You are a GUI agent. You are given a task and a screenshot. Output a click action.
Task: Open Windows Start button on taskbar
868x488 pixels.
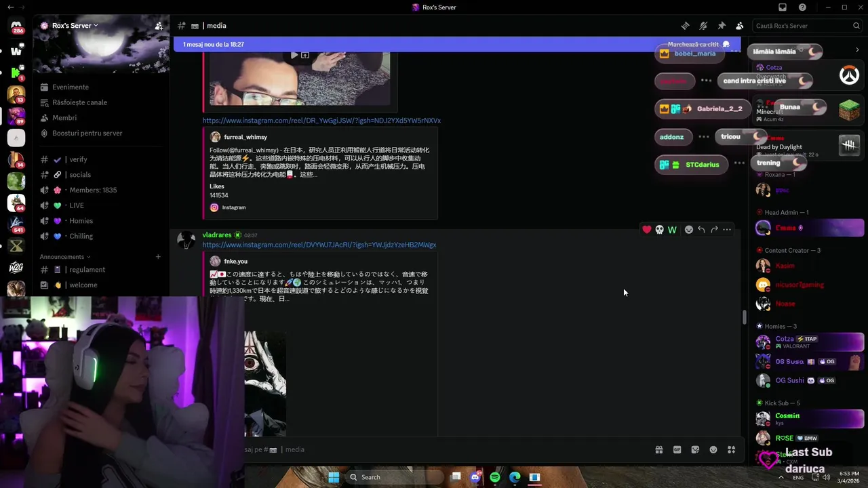pos(334,477)
